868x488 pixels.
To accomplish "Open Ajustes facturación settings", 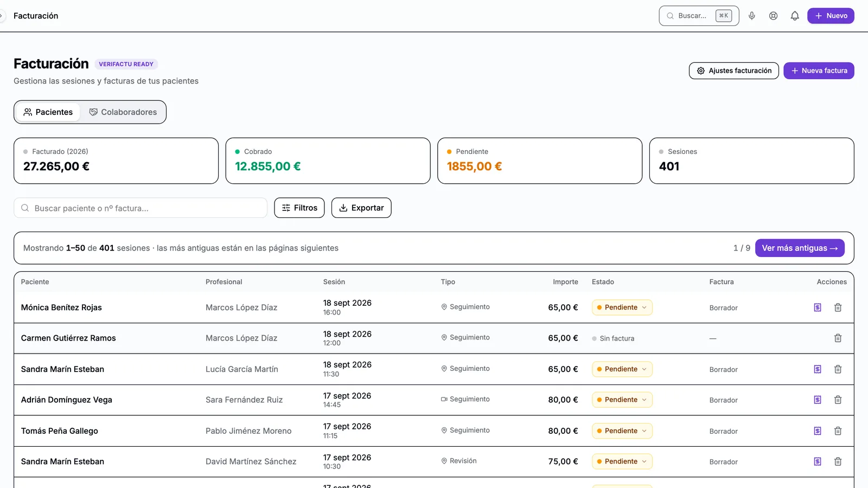I will point(734,70).
